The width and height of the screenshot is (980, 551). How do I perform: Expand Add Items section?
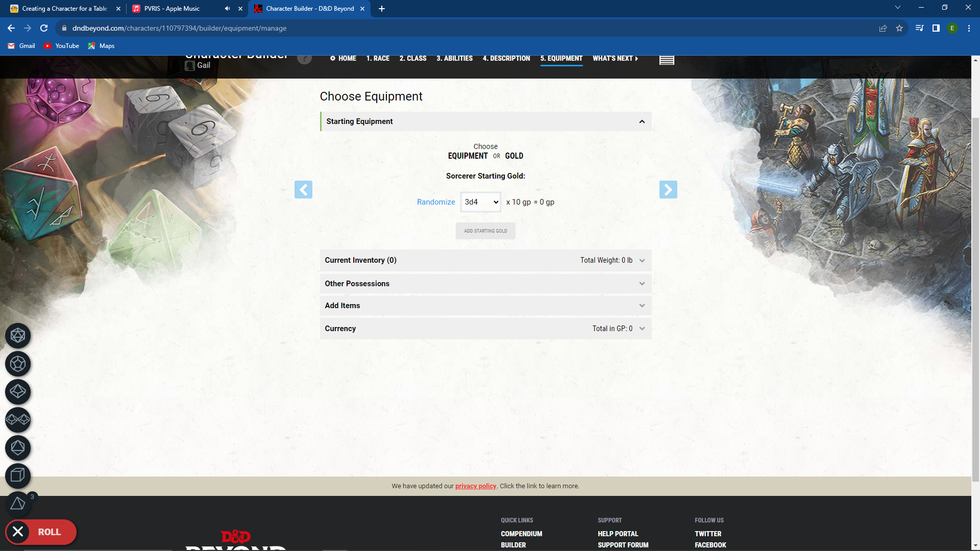click(485, 306)
